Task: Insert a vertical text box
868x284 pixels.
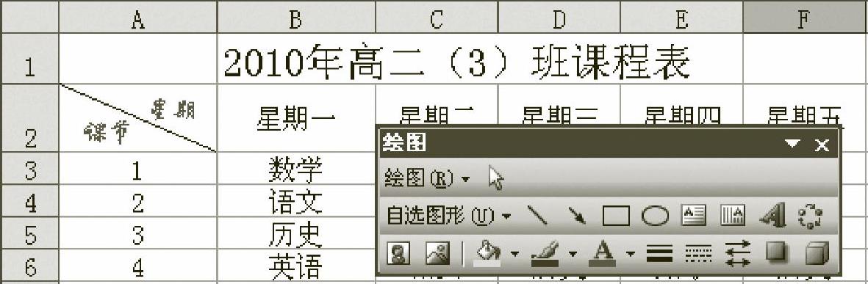Action: click(732, 216)
